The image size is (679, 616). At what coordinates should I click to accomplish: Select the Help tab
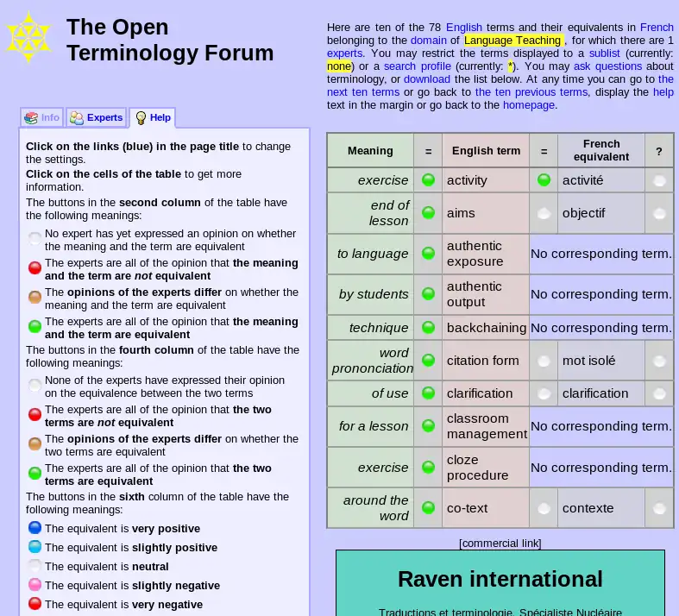153,117
